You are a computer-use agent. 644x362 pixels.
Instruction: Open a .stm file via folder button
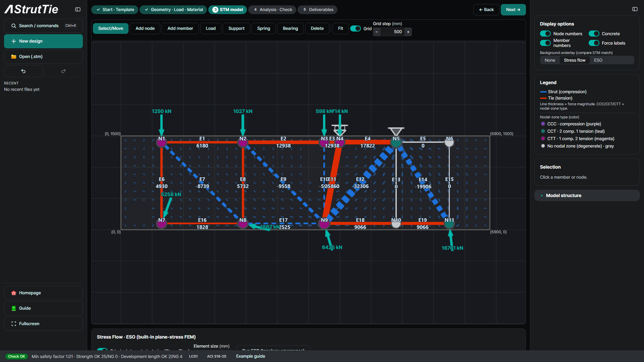click(43, 57)
